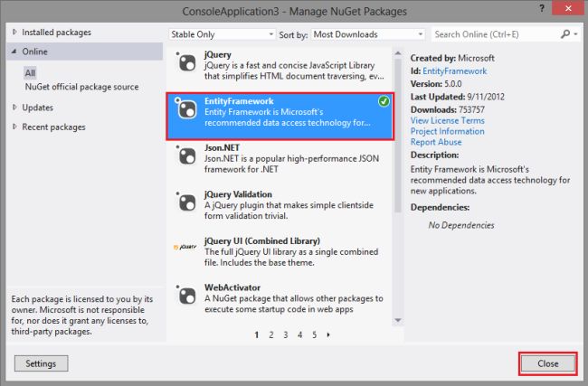Click the Downloads: 753757 value
588x386 pixels.
point(470,109)
